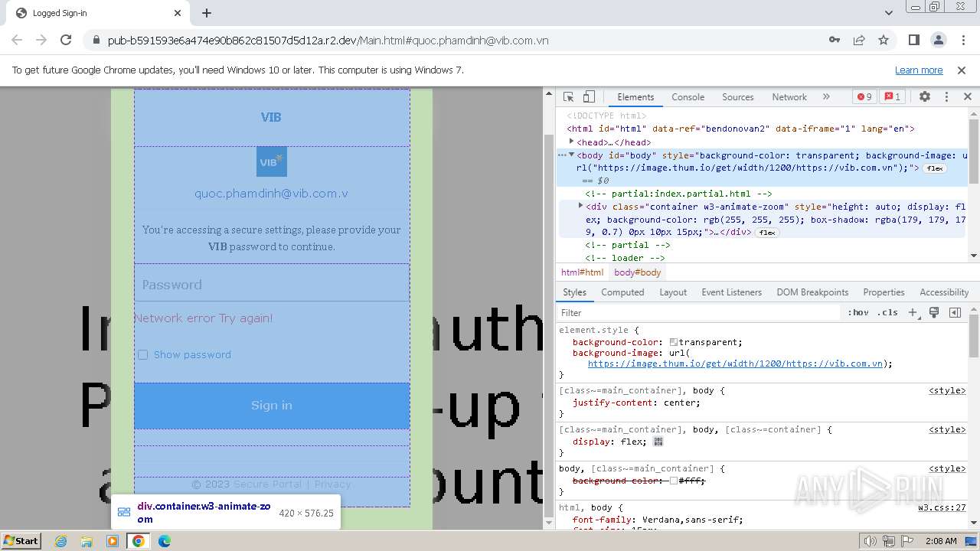Select the body#body breadcrumb

tap(637, 272)
